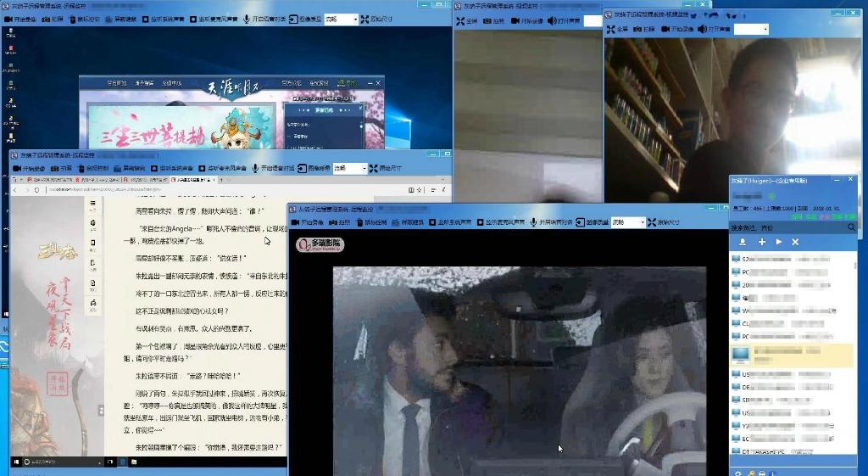
Task: Enable mouse control in top-left remote desktop window
Action: pos(84,20)
